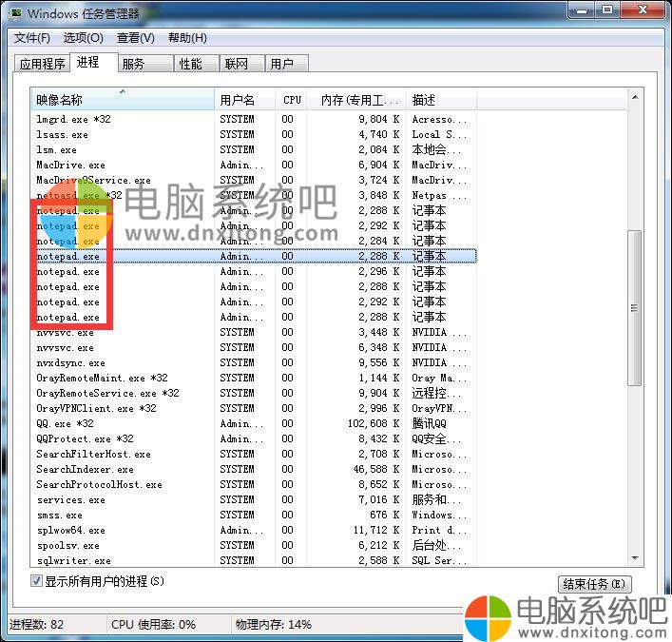Select the QQ.exe *32 process

[253, 423]
